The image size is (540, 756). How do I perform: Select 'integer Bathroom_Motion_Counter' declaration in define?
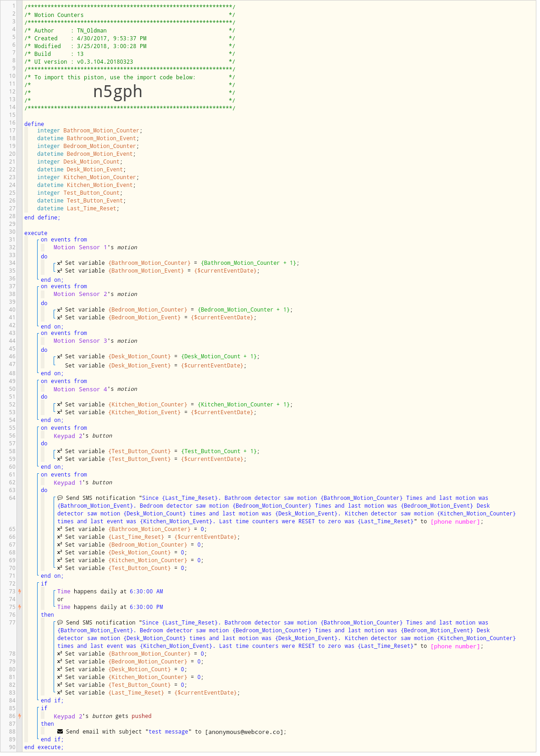pyautogui.click(x=90, y=131)
